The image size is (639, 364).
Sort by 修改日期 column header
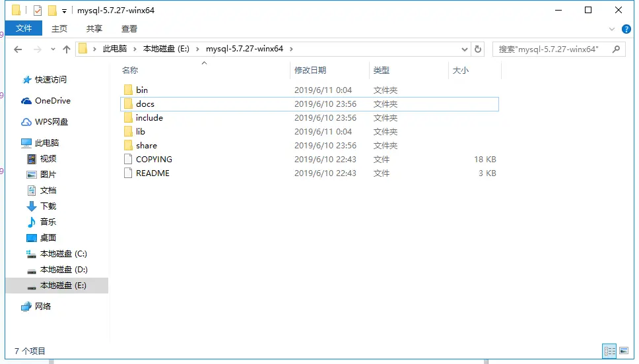310,70
